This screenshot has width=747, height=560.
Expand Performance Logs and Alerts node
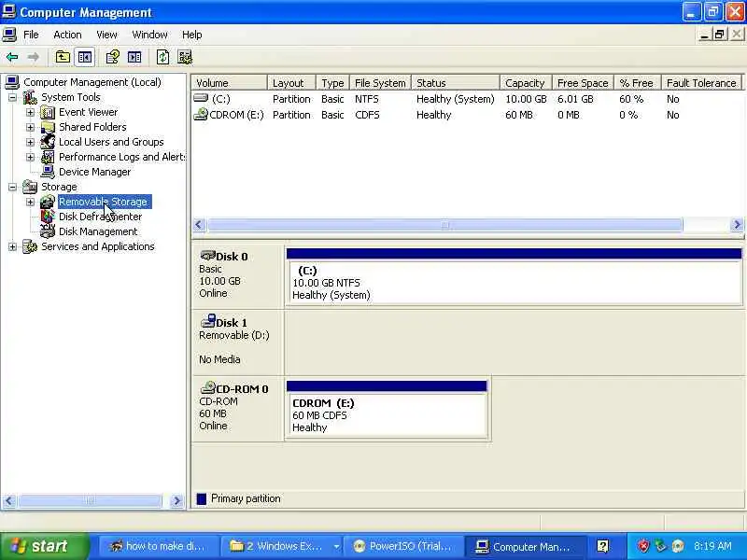tap(30, 157)
